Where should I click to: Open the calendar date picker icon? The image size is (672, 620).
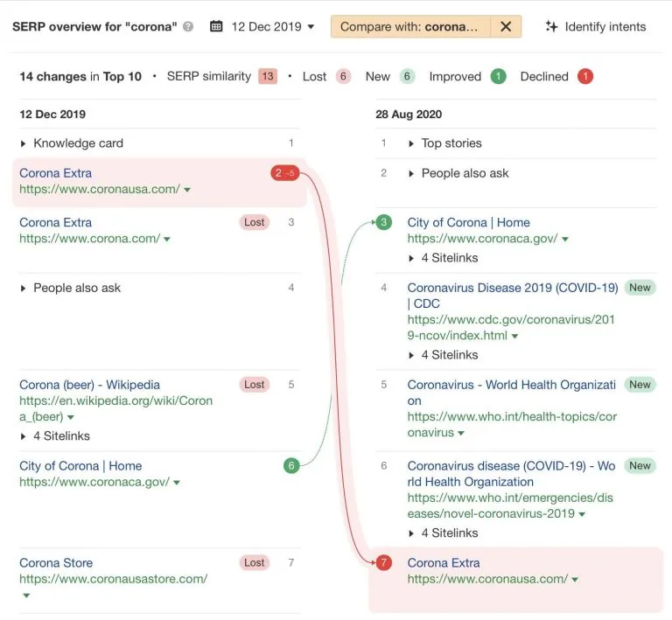click(216, 26)
